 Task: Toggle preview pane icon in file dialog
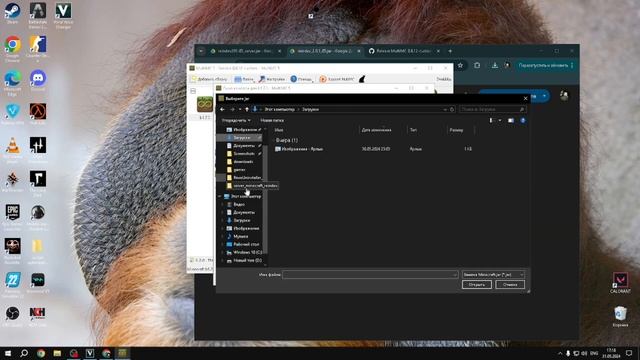coord(511,120)
